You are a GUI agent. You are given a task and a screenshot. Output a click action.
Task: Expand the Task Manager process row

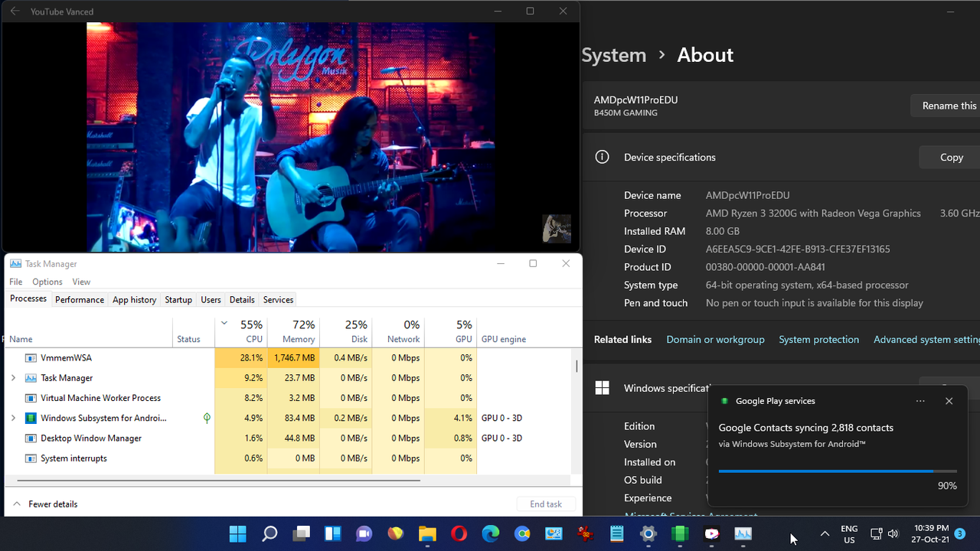point(13,378)
